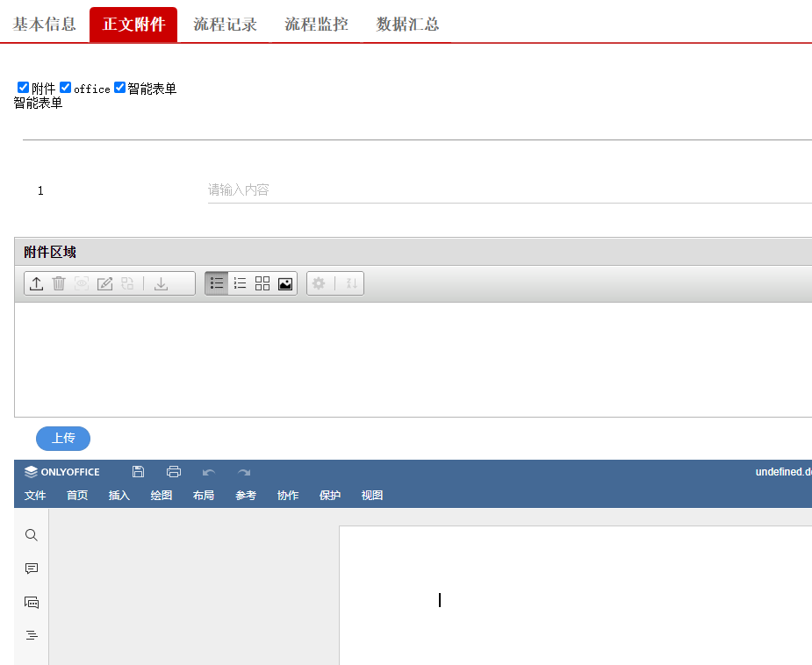Switch attachments to sequence list view
812x665 pixels.
pyautogui.click(x=240, y=283)
